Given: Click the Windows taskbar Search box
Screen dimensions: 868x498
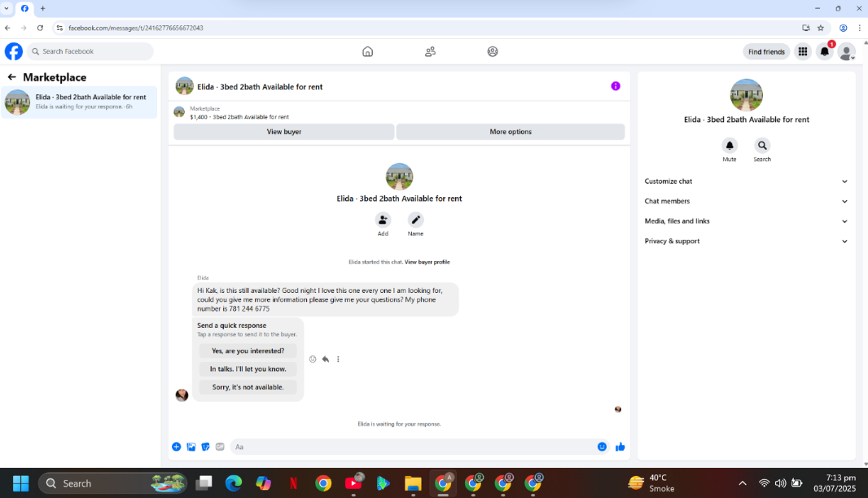Looking at the screenshot, I should (113, 483).
